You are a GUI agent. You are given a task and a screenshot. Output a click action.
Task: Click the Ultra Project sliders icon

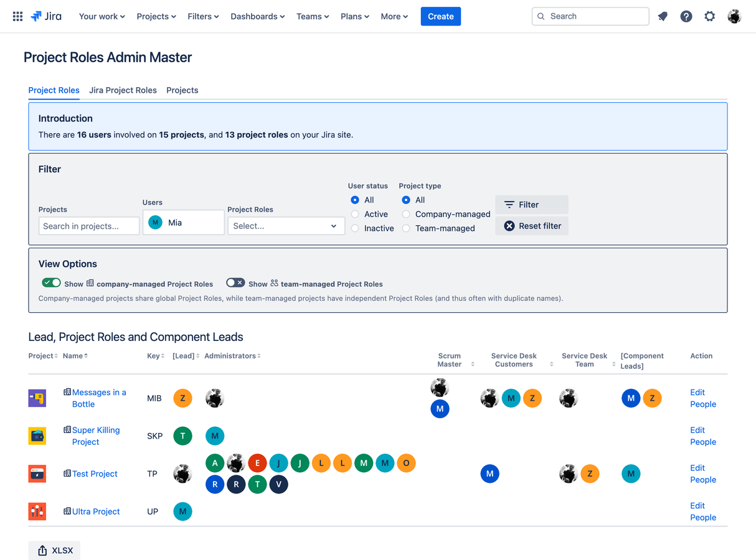click(x=37, y=511)
